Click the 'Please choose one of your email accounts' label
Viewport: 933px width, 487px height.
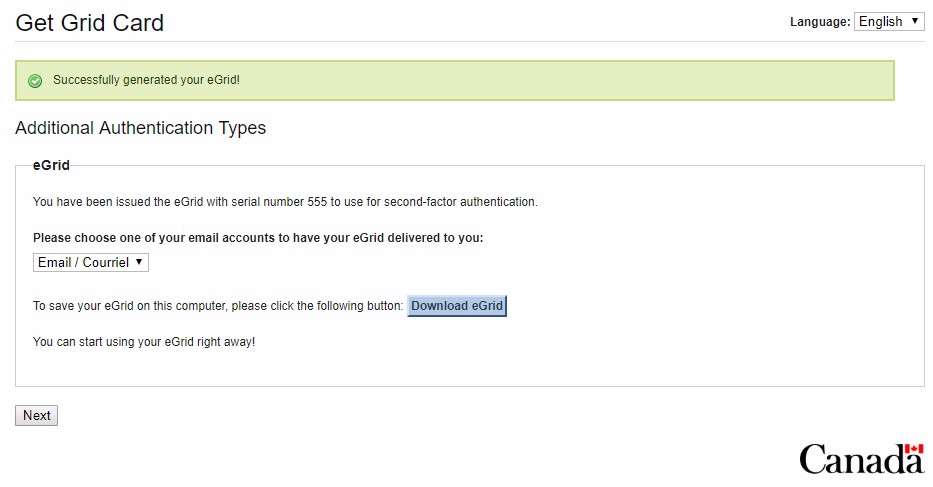258,238
